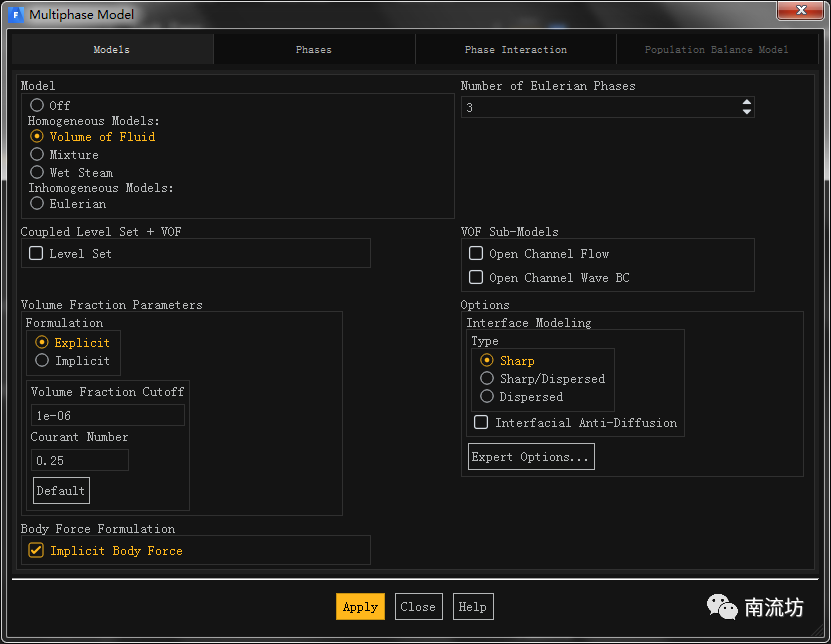Switch to the Phase Interaction tab
Viewport: 831px width, 644px height.
(x=515, y=50)
